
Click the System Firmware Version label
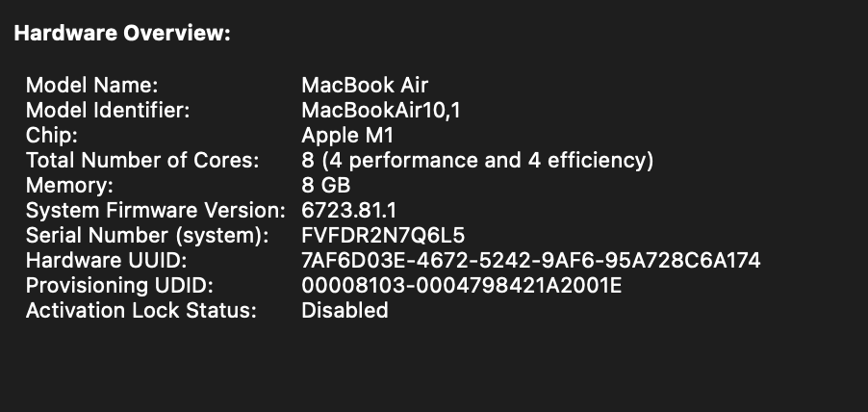tap(156, 210)
